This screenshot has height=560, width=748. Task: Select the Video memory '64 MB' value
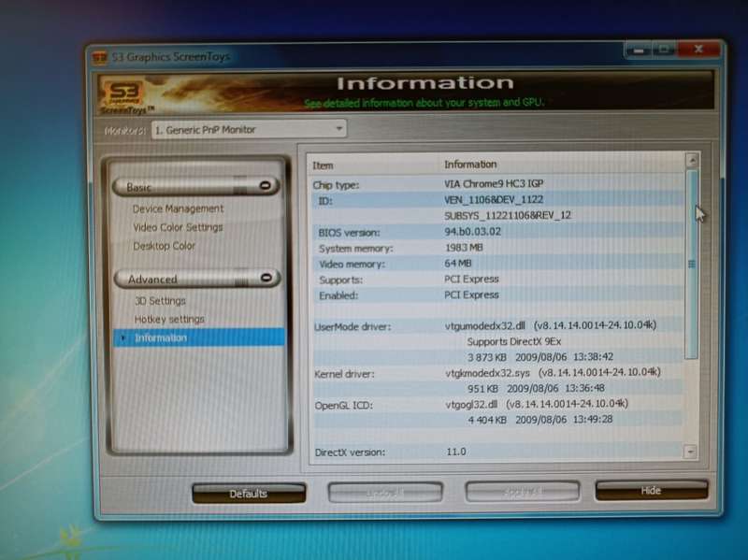click(458, 263)
